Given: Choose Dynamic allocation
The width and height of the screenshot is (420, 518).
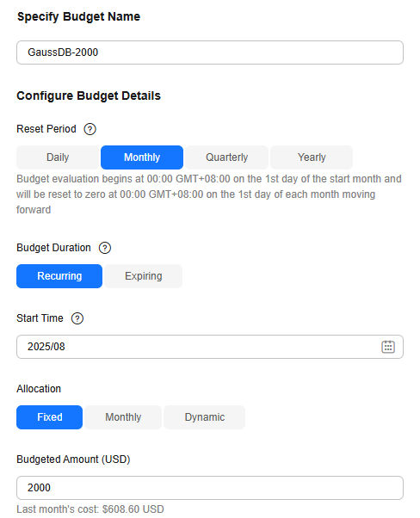Looking at the screenshot, I should [x=205, y=417].
